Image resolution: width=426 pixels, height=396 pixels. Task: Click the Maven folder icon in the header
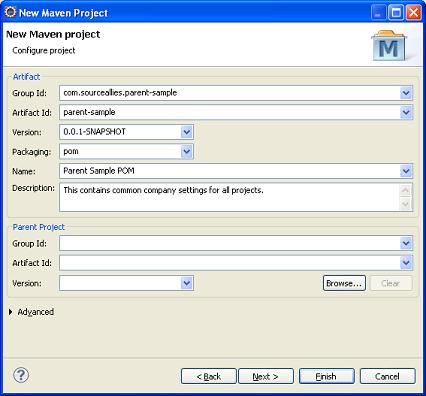(389, 45)
